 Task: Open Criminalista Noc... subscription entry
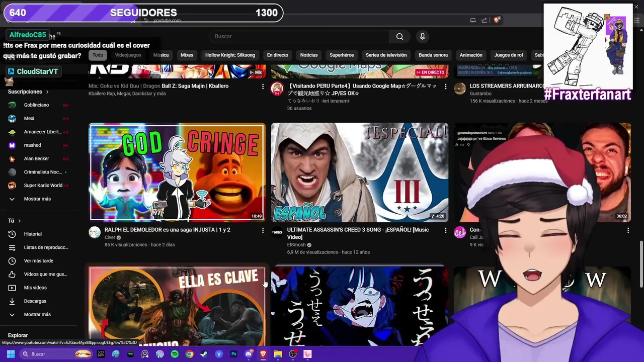click(43, 172)
